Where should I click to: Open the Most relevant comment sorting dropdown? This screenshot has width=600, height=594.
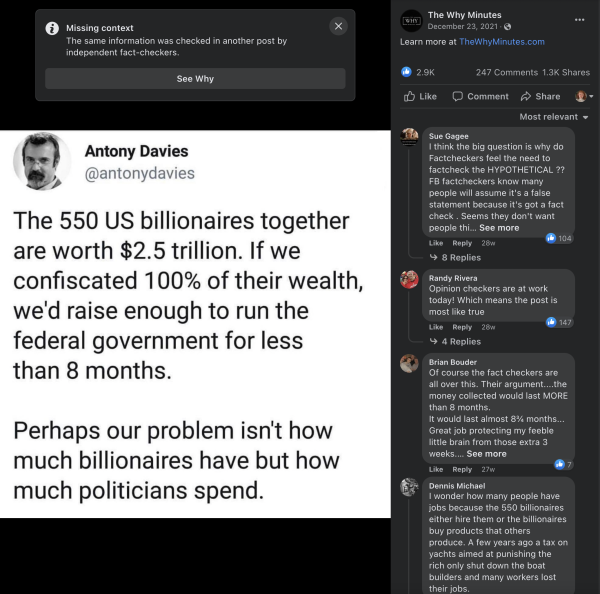[x=554, y=117]
